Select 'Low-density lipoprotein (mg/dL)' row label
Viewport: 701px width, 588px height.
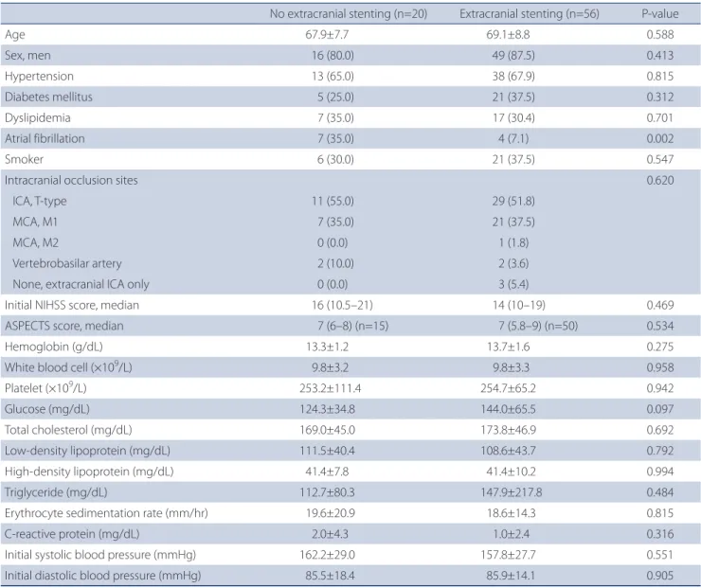(87, 451)
